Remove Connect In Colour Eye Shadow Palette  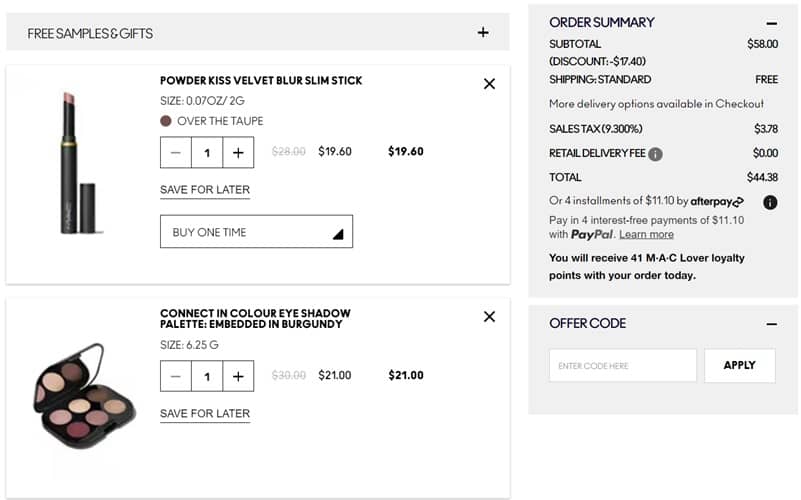pos(489,316)
